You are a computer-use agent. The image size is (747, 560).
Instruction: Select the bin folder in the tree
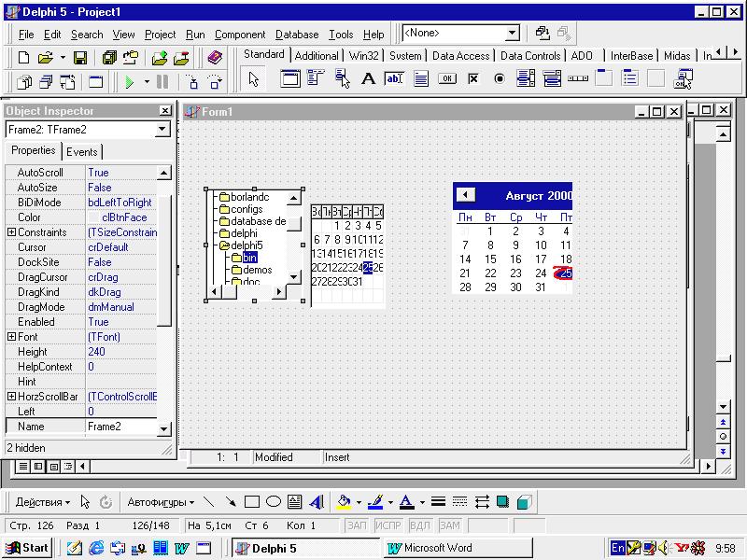tap(249, 258)
